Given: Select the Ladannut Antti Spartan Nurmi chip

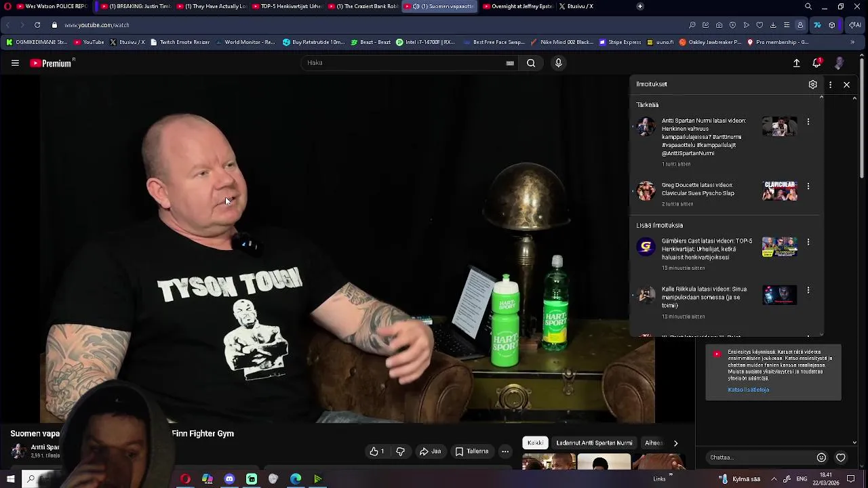Looking at the screenshot, I should [x=594, y=443].
